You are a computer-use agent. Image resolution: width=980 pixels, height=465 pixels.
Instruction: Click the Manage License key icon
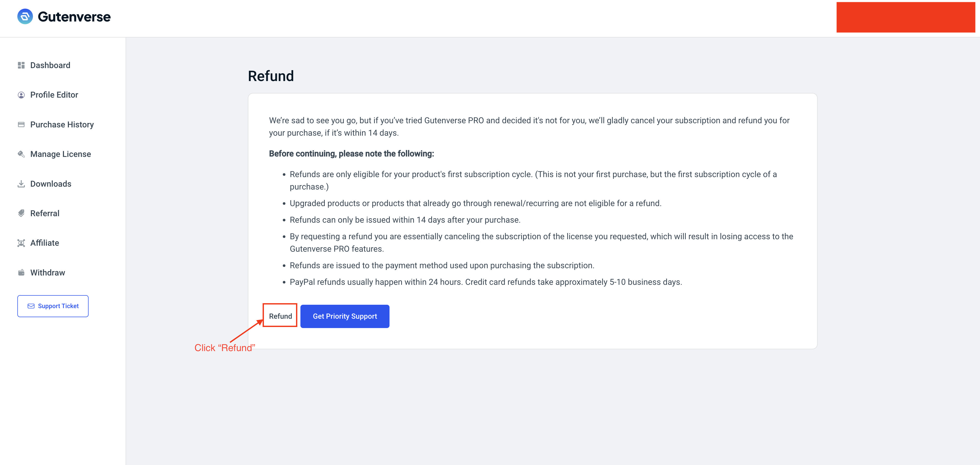[x=21, y=154]
